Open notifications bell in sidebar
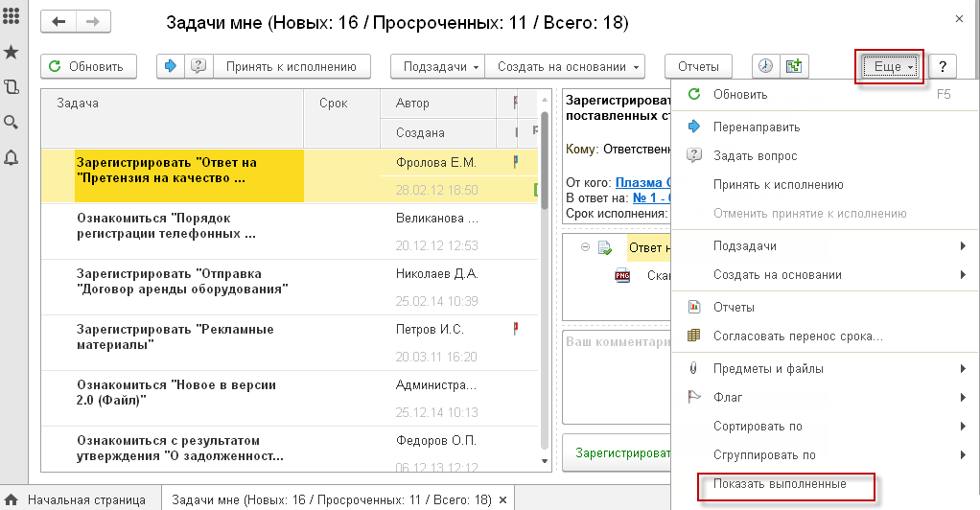The width and height of the screenshot is (980, 510). coord(11,157)
